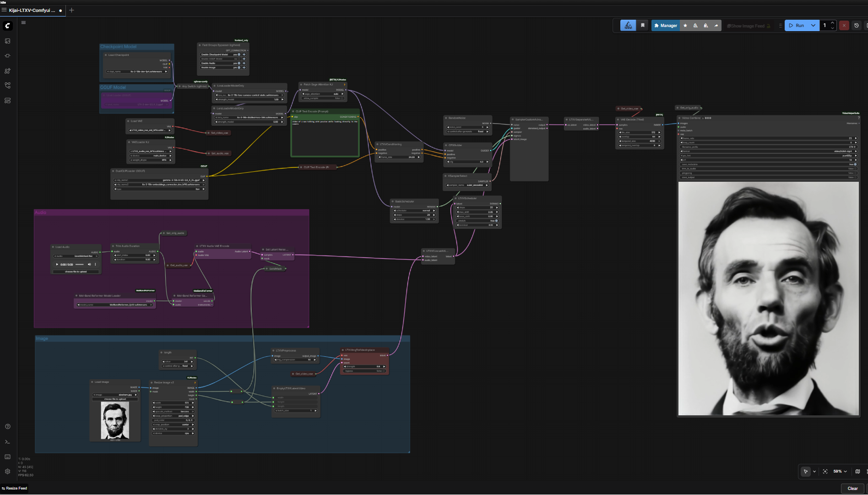Click the share arrow icon in toolbar
The width and height of the screenshot is (868, 495).
point(716,26)
